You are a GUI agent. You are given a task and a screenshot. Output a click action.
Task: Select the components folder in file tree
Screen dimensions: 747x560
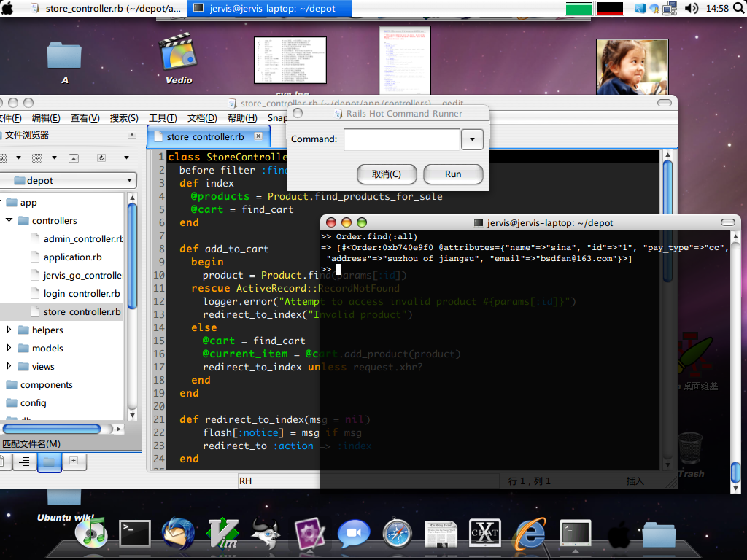[39, 384]
